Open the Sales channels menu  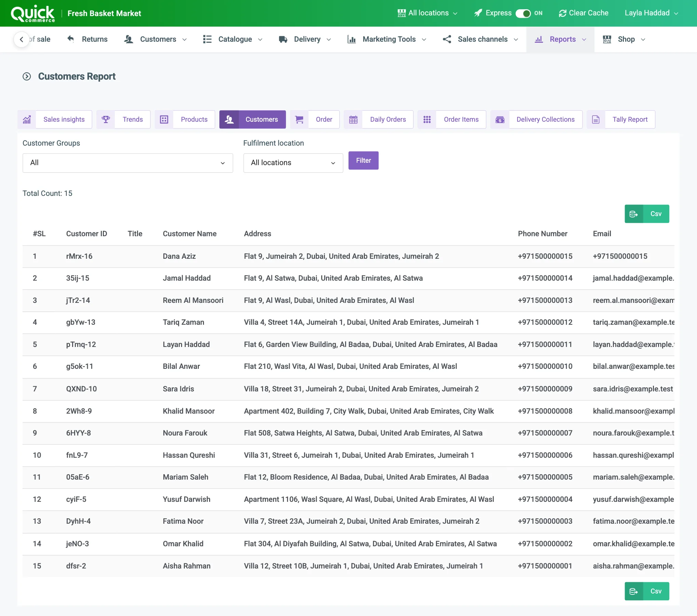coord(480,39)
